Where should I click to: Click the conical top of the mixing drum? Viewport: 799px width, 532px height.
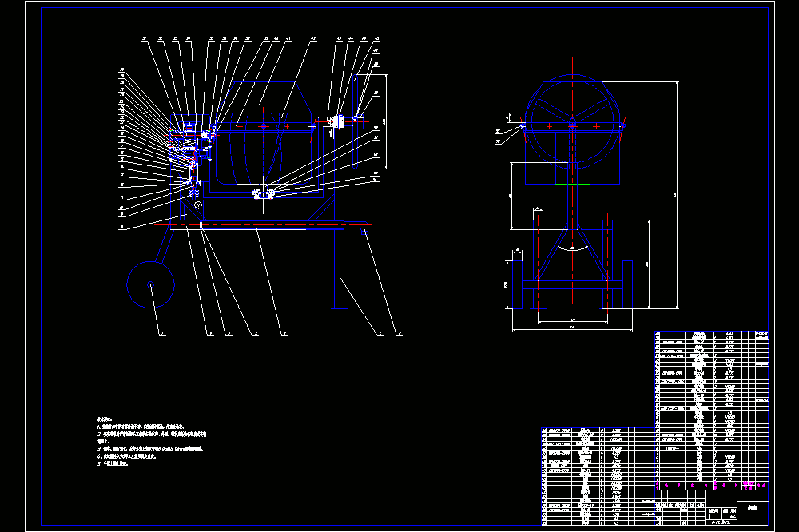coord(264,97)
